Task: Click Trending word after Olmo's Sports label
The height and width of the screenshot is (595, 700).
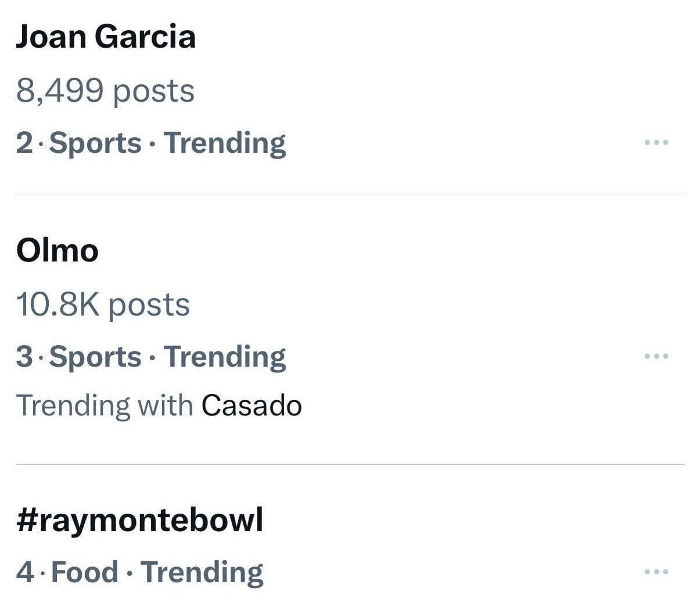Action: tap(225, 357)
